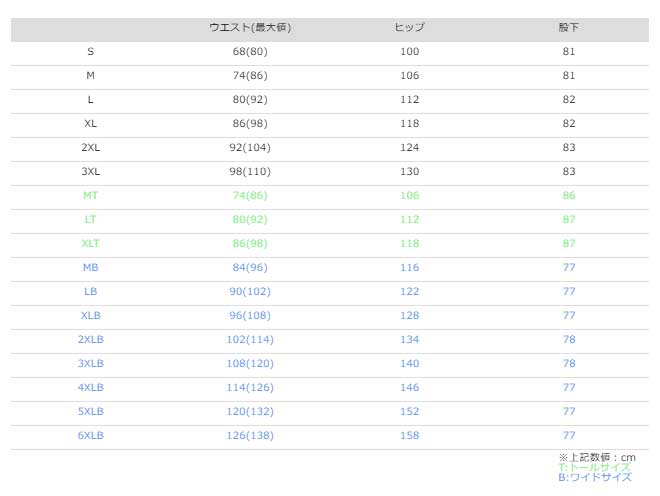Select the XL size row label
The image size is (660, 496).
91,123
